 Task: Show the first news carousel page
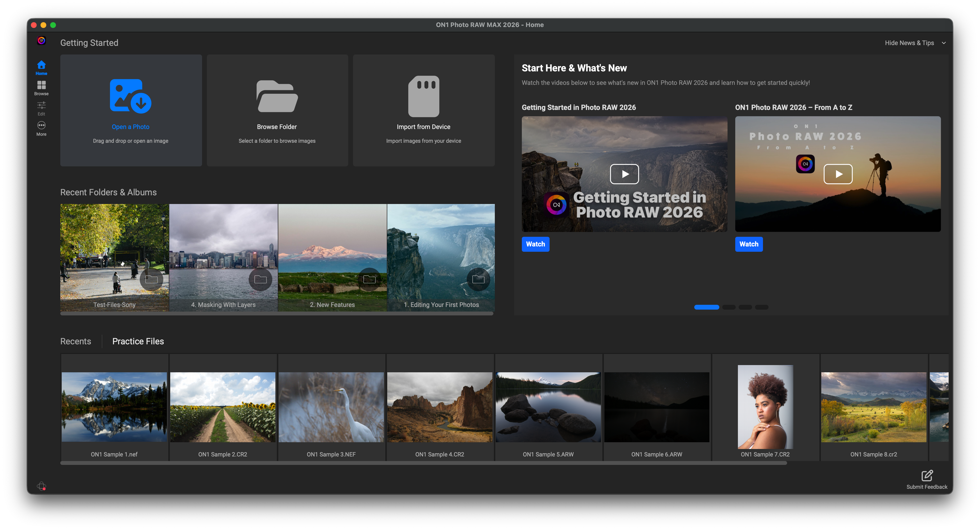(x=707, y=307)
